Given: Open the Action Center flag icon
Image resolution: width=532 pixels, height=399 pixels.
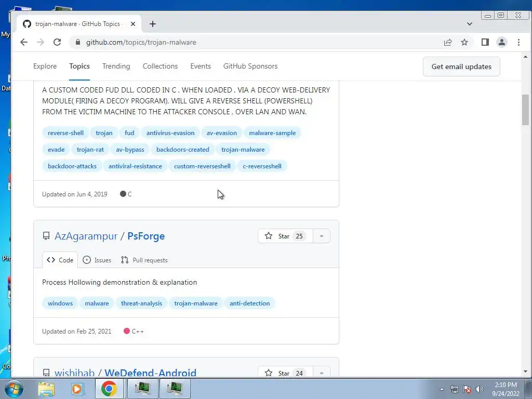Looking at the screenshot, I should 467,389.
